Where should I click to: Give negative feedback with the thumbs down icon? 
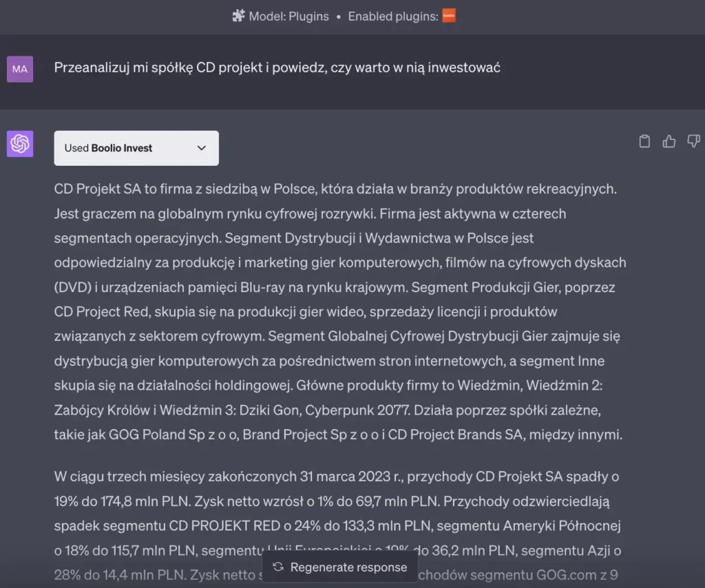click(x=693, y=140)
